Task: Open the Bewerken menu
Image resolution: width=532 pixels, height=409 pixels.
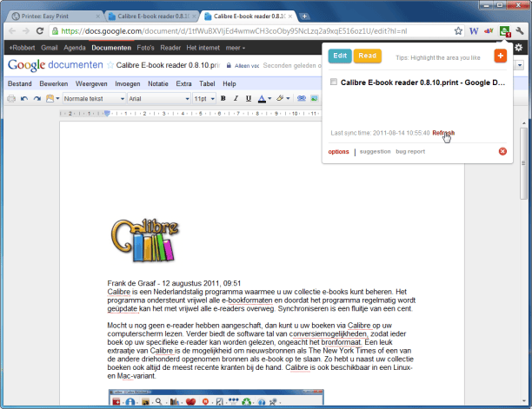Action: 54,83
